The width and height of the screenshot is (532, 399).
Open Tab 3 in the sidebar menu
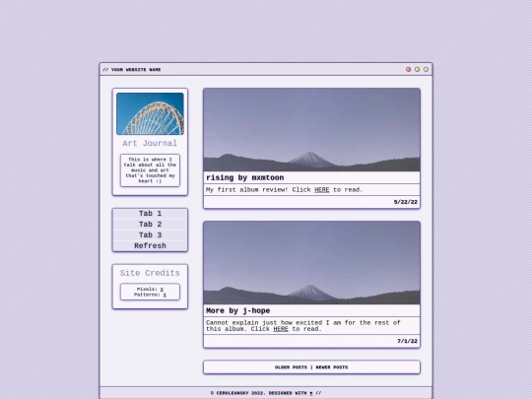coord(150,235)
